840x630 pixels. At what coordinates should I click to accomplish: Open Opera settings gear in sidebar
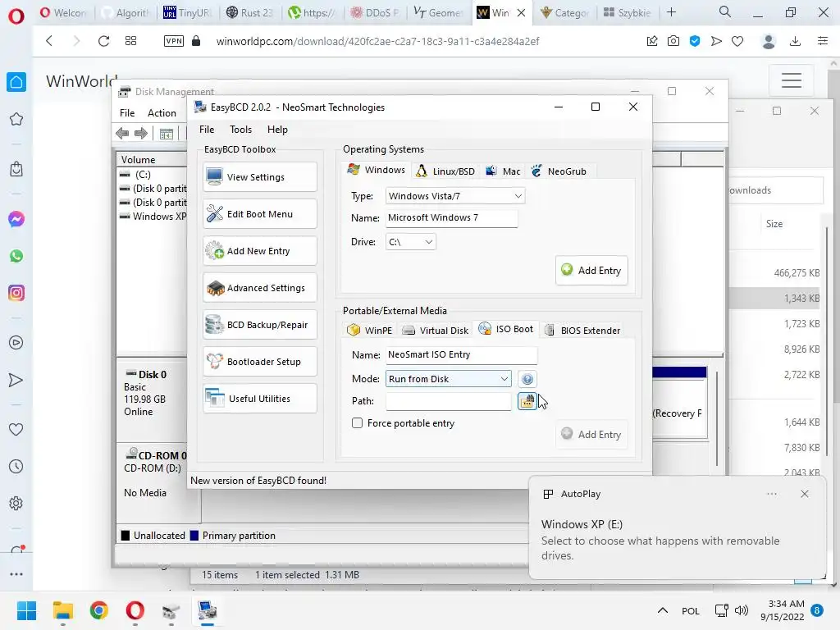[16, 504]
